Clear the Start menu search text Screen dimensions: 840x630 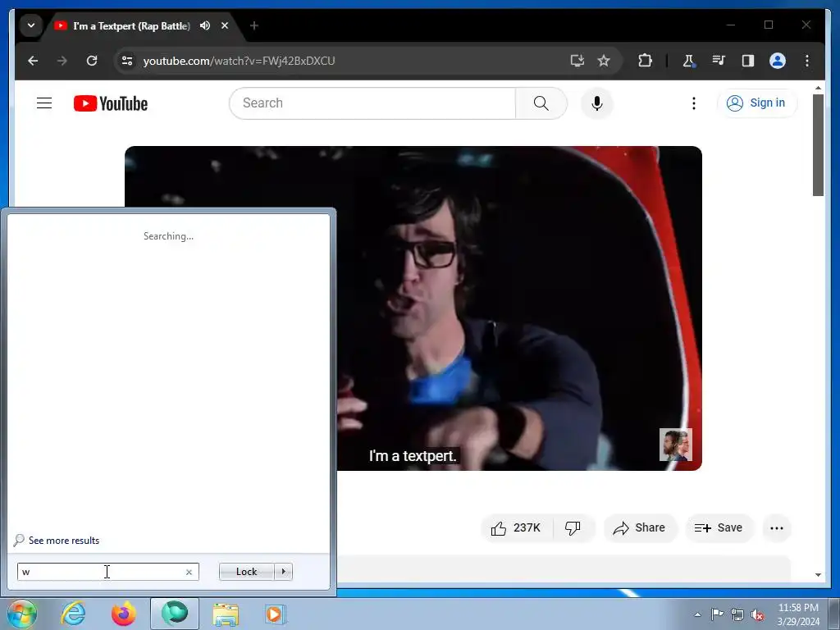(x=189, y=572)
